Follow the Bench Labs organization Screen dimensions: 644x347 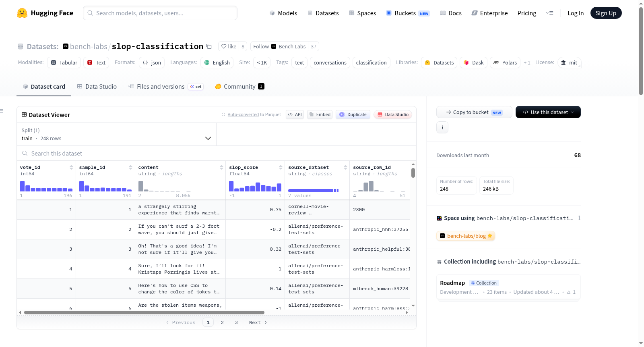pyautogui.click(x=279, y=46)
